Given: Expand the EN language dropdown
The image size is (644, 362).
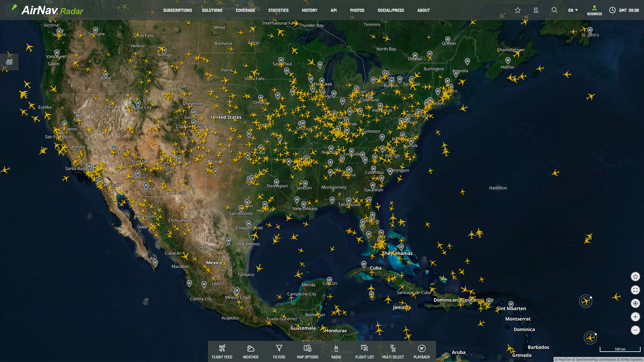Looking at the screenshot, I should pyautogui.click(x=573, y=10).
